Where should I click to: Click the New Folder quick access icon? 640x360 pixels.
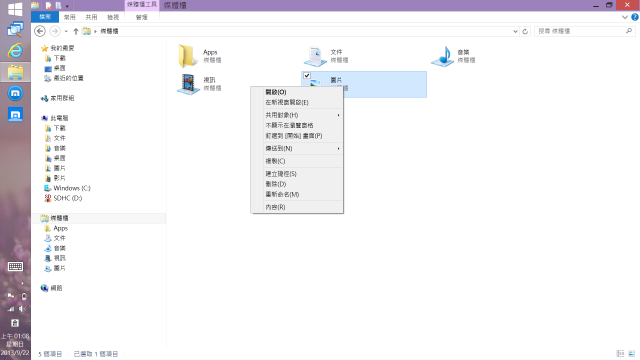point(58,5)
